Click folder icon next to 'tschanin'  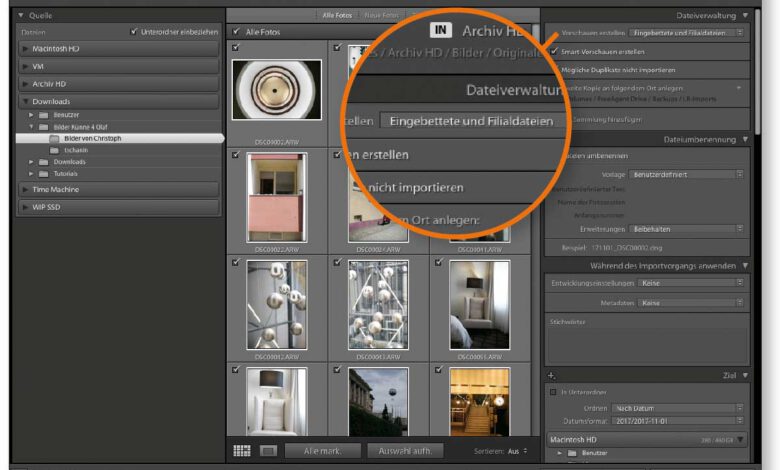[55, 150]
